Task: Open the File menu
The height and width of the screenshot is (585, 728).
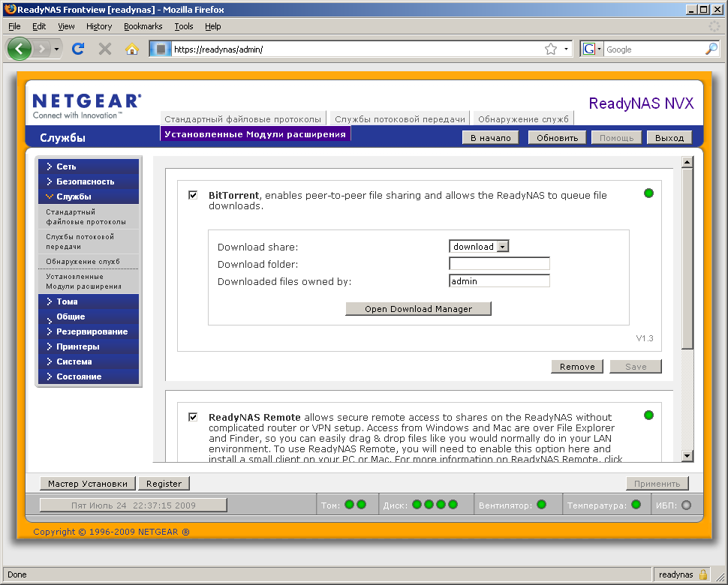Action: tap(14, 26)
